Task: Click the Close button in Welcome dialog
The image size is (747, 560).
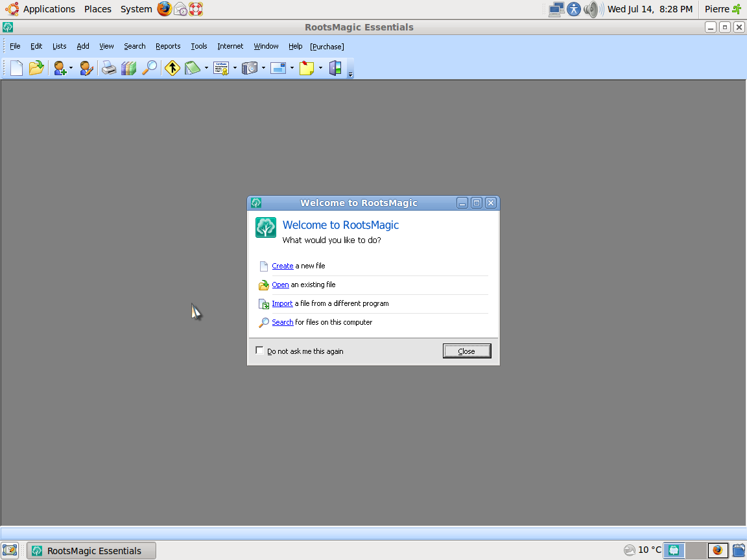Action: coord(467,351)
